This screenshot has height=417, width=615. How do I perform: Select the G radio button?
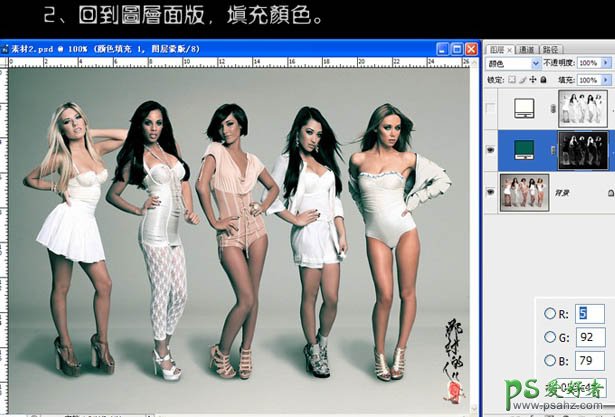click(x=550, y=336)
